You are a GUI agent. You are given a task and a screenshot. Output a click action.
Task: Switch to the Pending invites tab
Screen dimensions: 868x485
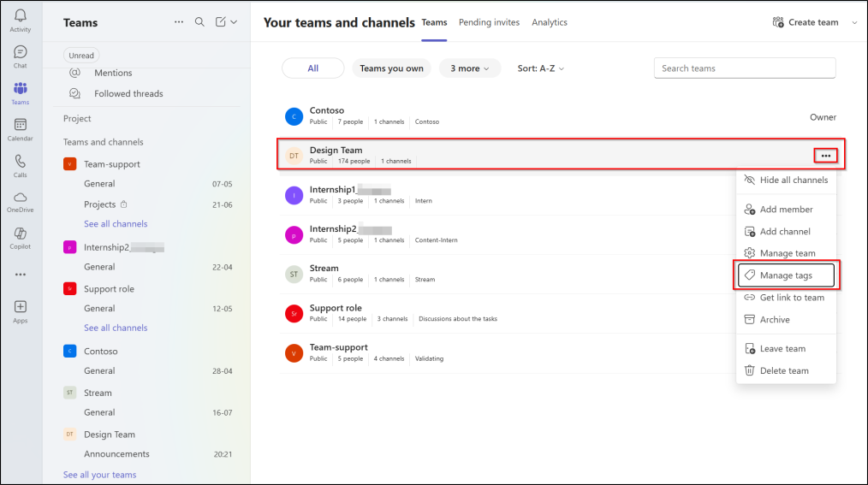[489, 22]
